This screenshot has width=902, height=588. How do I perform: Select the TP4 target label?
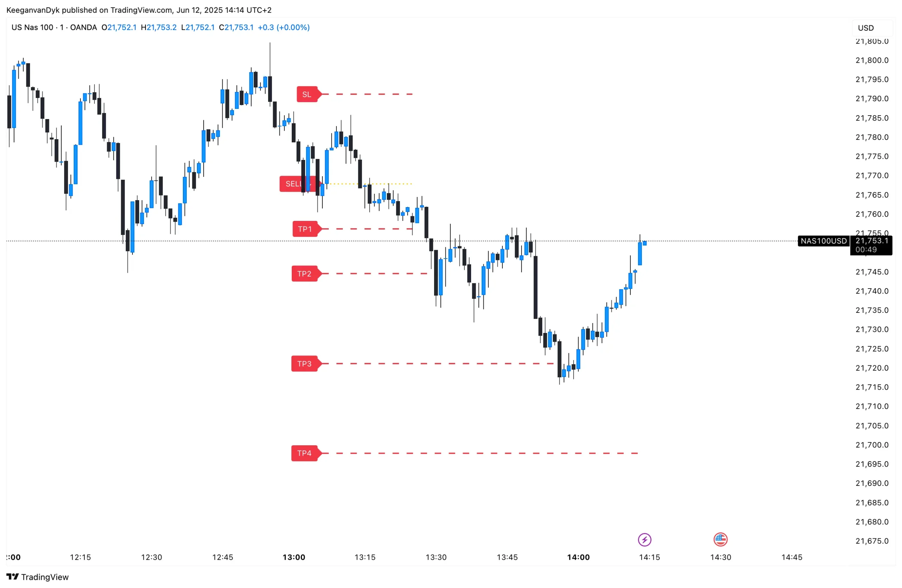click(x=304, y=453)
